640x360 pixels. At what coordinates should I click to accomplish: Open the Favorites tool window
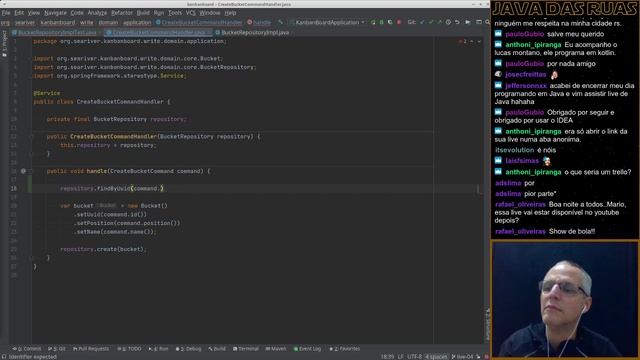pyautogui.click(x=344, y=349)
